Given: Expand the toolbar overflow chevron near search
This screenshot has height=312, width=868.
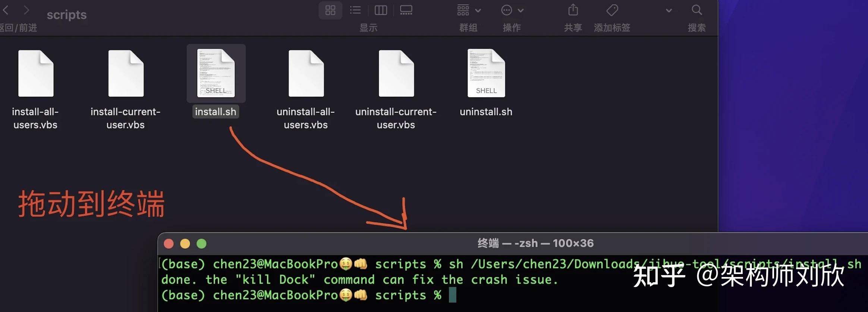Looking at the screenshot, I should (x=669, y=10).
